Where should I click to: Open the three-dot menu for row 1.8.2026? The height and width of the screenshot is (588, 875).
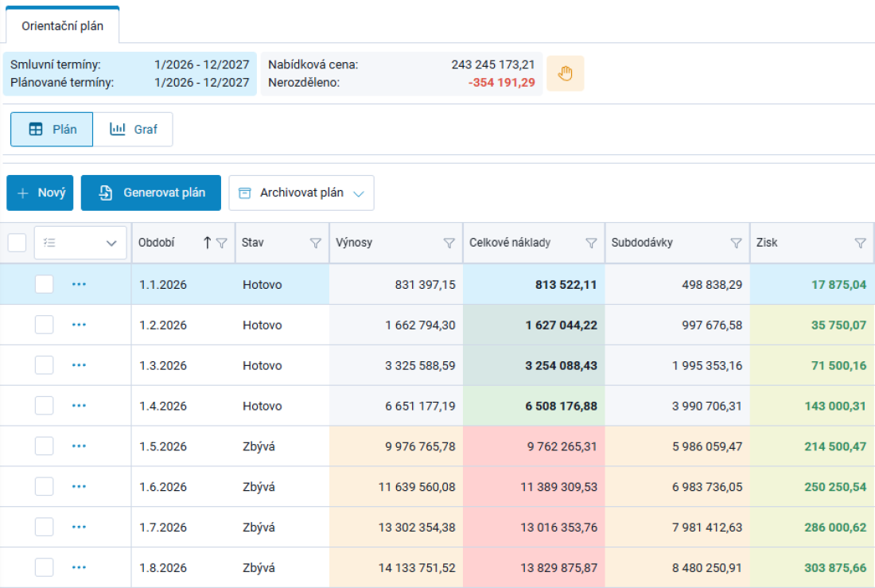(x=80, y=567)
